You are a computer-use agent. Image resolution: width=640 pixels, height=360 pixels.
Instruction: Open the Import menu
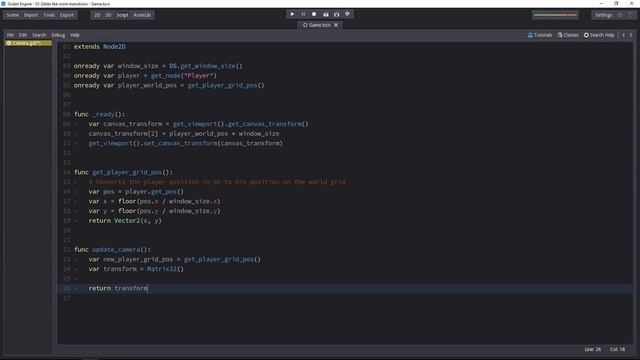click(x=31, y=15)
